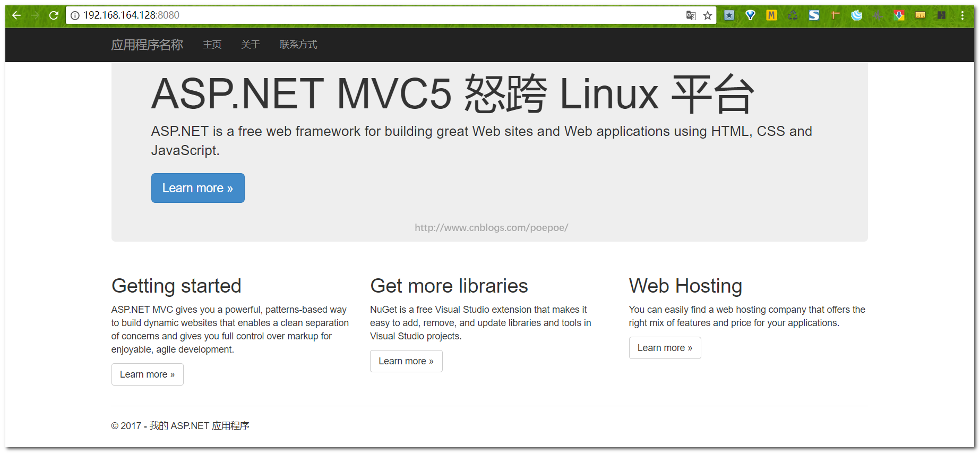
Task: Focus the address bar URL field
Action: pos(372,15)
